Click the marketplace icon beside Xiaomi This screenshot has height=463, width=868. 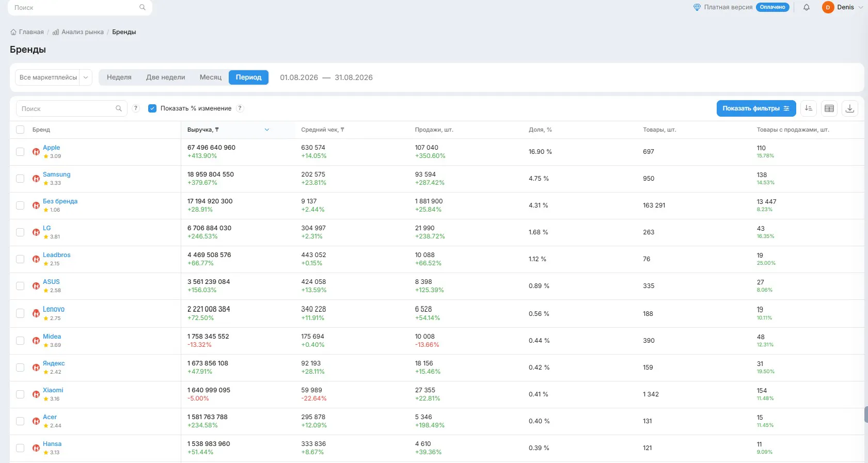point(36,394)
